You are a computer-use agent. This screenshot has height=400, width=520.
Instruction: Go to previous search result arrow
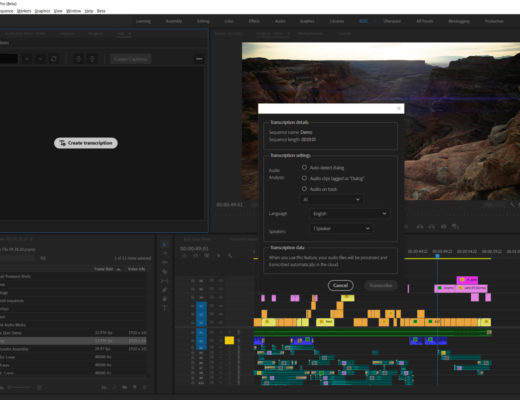[x=27, y=59]
